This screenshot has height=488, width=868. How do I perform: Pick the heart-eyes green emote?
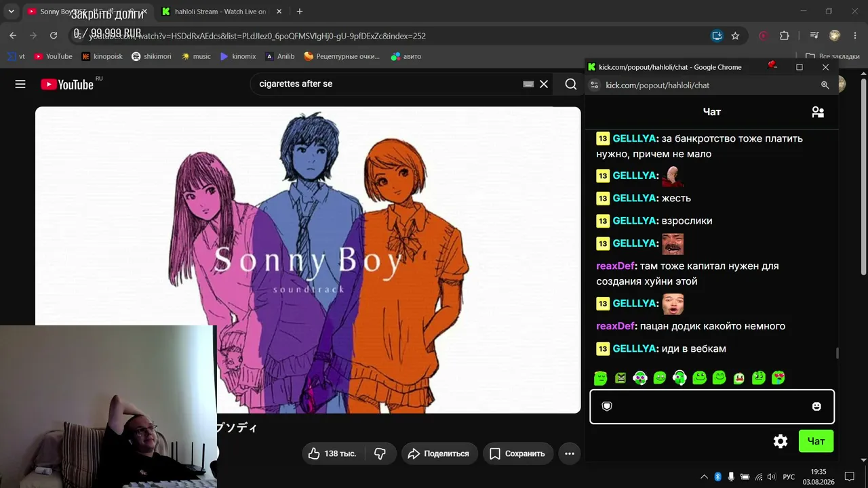pyautogui.click(x=778, y=378)
